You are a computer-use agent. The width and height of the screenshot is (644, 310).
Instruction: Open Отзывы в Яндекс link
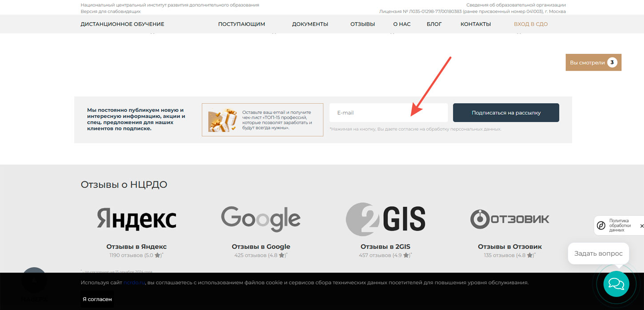[x=136, y=246]
